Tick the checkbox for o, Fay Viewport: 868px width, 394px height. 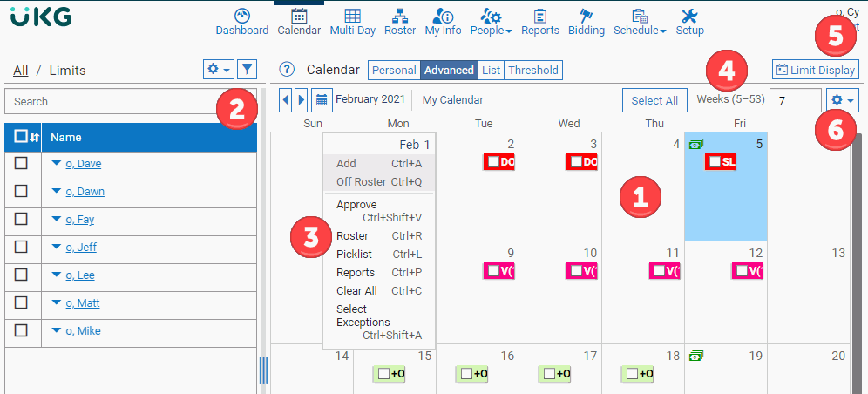point(22,219)
